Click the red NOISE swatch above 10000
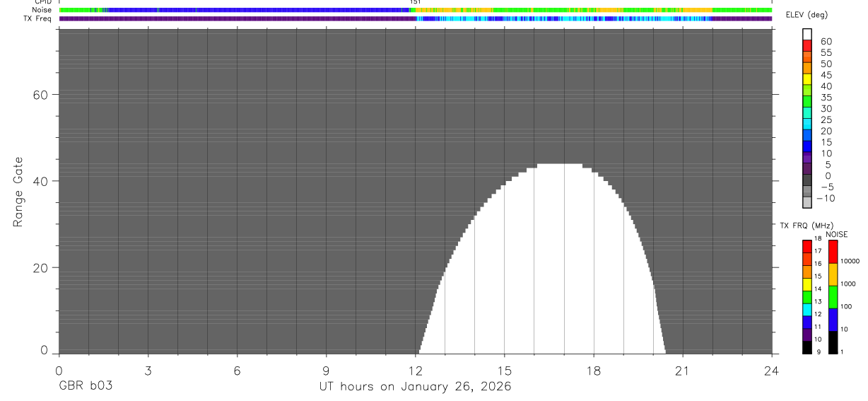868x401 pixels. tap(833, 252)
